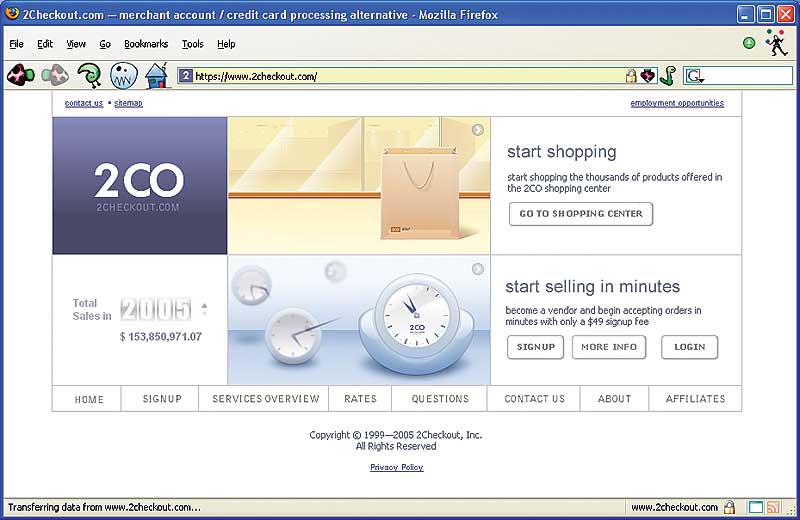Image resolution: width=800 pixels, height=520 pixels.
Task: Open the Privacy Policy link
Action: pyautogui.click(x=396, y=467)
